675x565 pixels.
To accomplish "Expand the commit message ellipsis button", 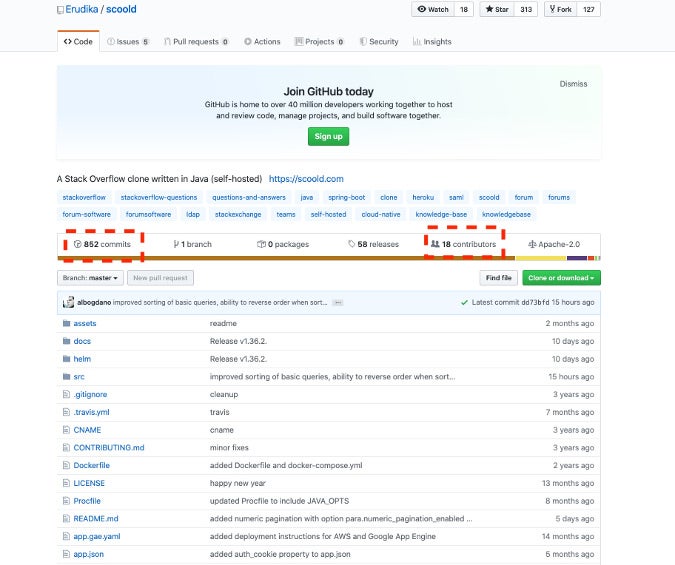I will [338, 303].
